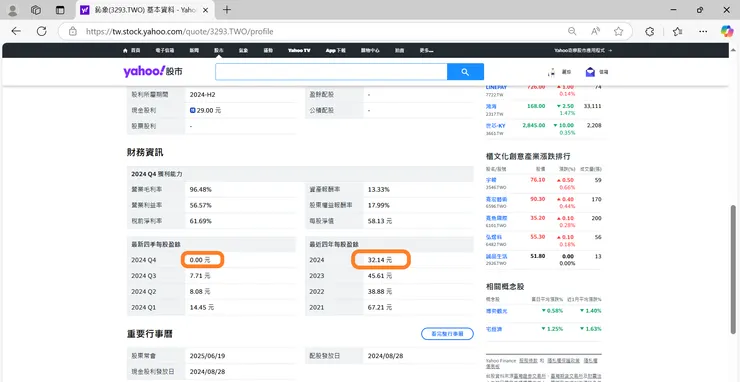Screen dimensions: 740x382
Task: Open the Copilot sidebar icon
Action: point(727,31)
